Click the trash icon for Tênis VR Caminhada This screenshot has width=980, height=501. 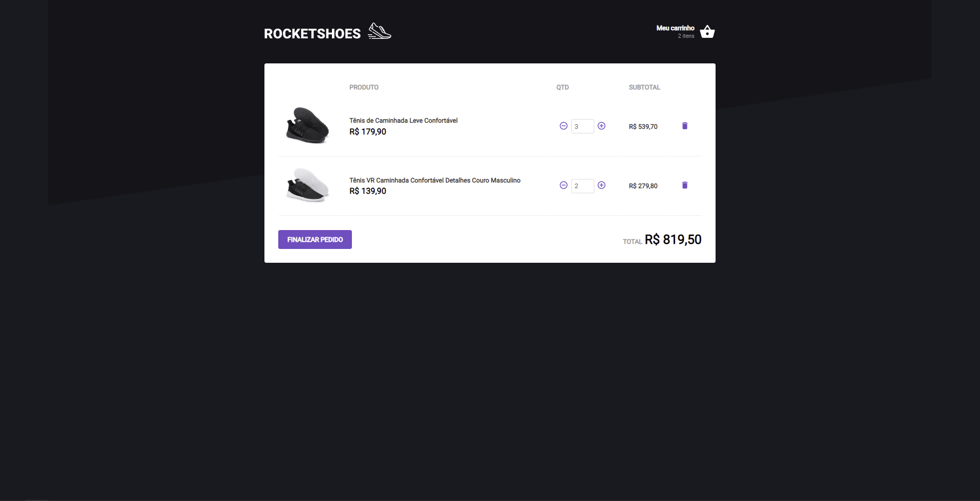click(x=685, y=185)
